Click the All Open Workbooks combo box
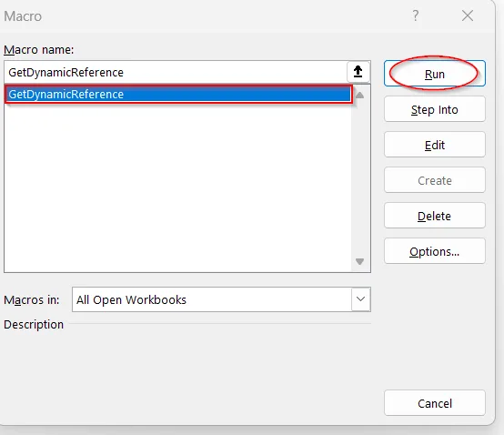Screen dimensions: 504x435 [221, 299]
